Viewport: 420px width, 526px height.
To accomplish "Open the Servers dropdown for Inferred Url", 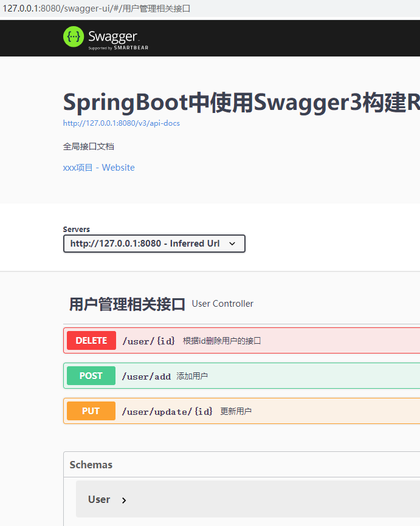I will coord(154,244).
